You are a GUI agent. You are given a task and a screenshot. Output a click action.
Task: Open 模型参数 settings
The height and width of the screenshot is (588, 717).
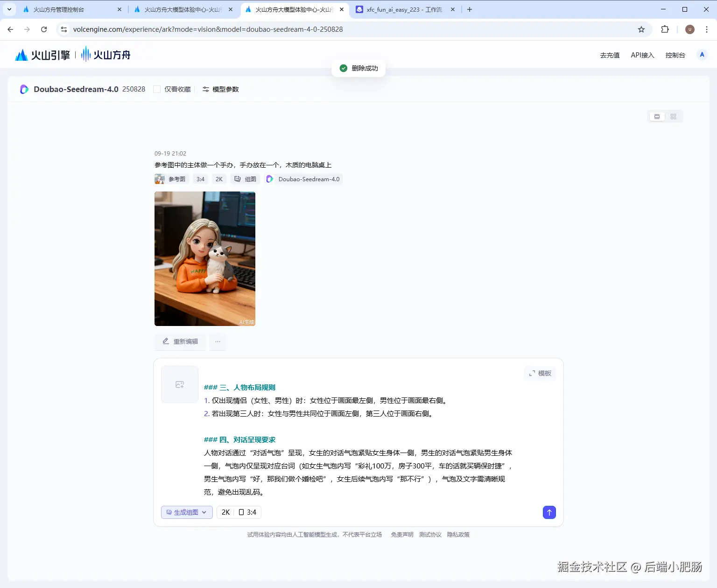(x=221, y=89)
